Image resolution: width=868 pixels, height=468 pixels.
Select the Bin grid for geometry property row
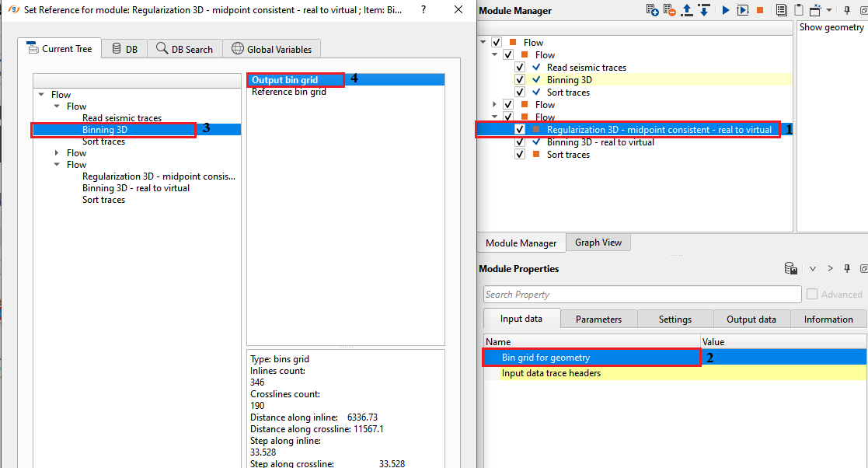click(675, 358)
